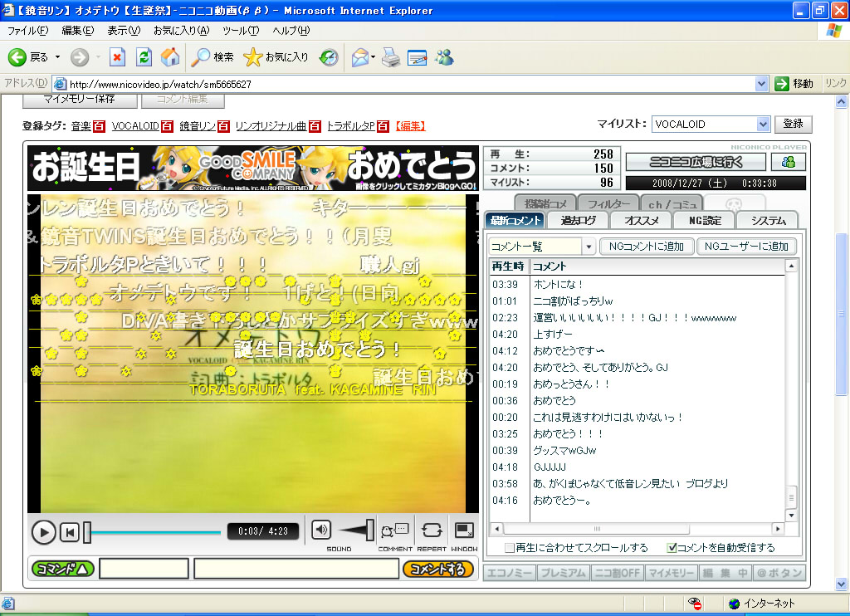
Task: Click the Mail envelope toolbar icon
Action: (360, 57)
